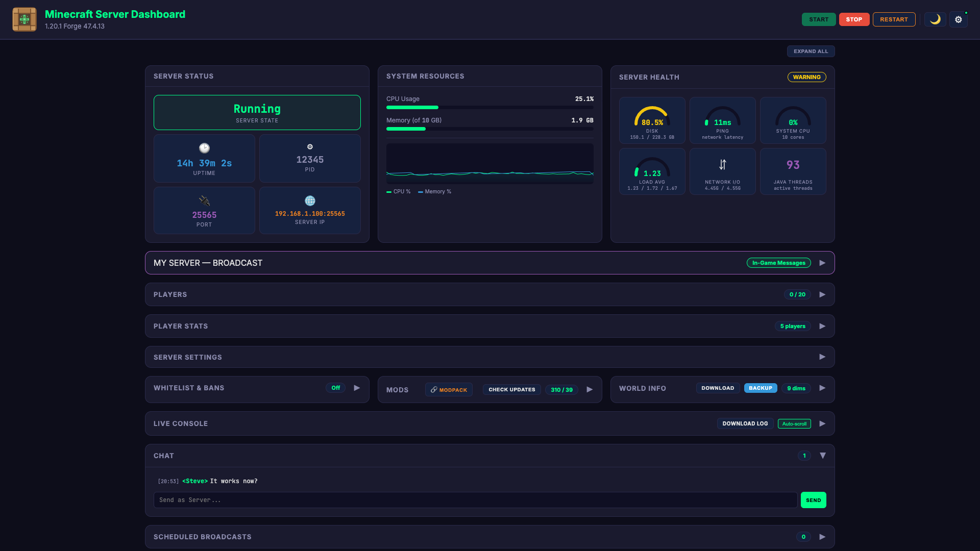980x551 pixels.
Task: Click the network I/O arrows icon
Action: pos(722,164)
